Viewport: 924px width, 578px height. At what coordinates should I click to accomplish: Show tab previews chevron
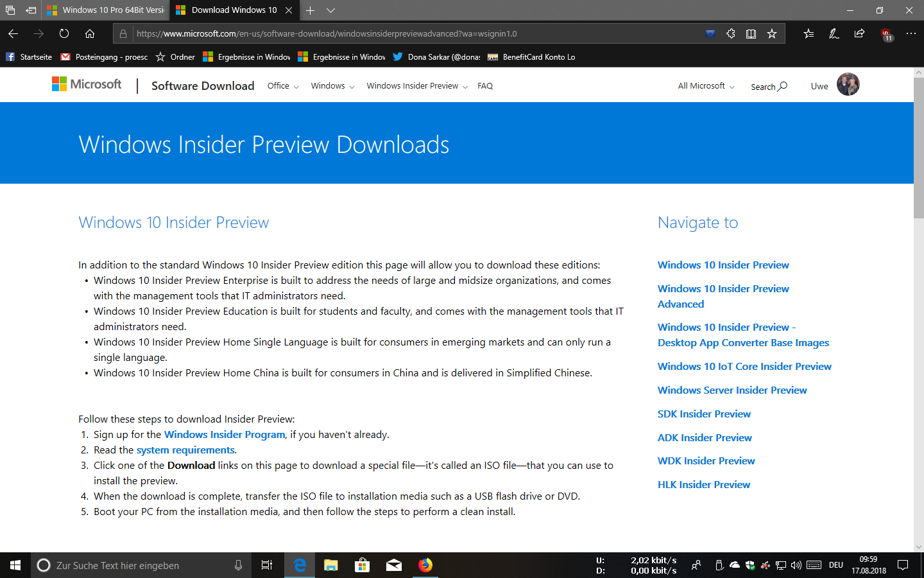330,10
